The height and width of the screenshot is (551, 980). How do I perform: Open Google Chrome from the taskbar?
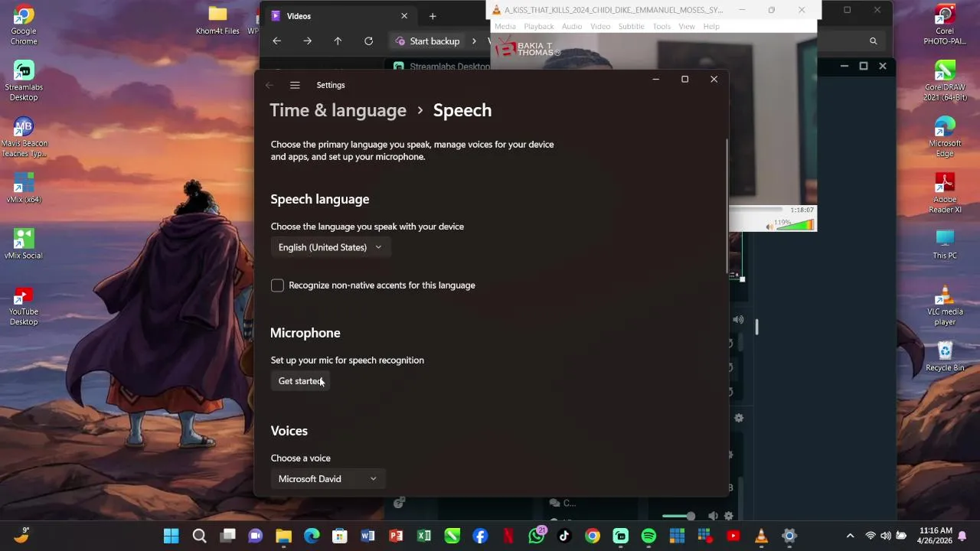[593, 536]
